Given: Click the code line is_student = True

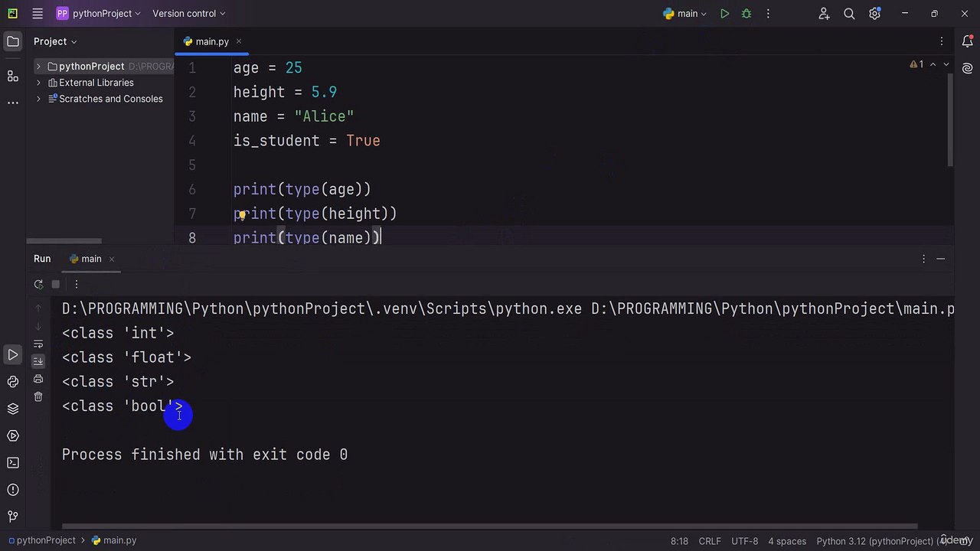Looking at the screenshot, I should [306, 141].
